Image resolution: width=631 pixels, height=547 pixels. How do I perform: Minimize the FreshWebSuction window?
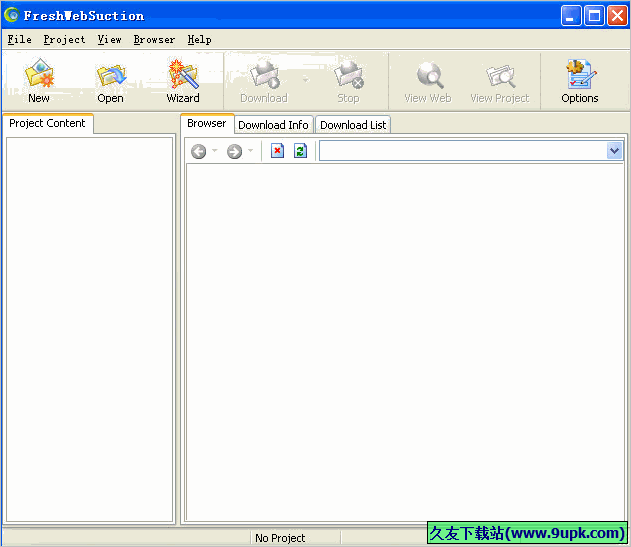571,16
